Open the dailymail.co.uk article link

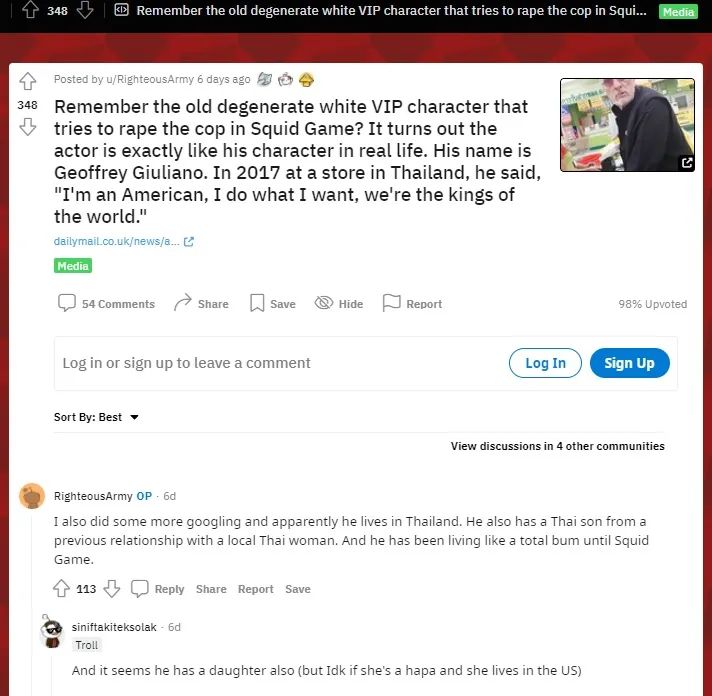point(124,241)
